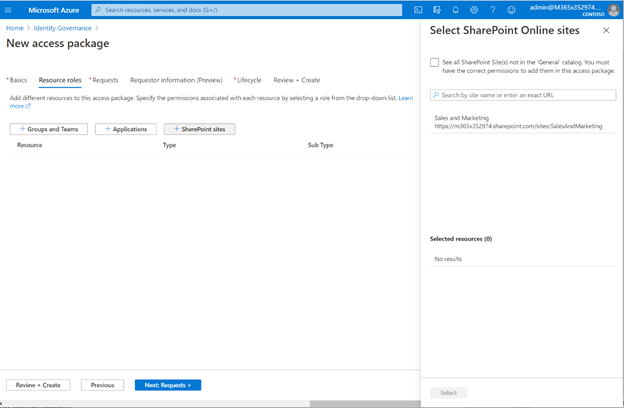Click the + Groups and Teams button
The image size is (624, 408).
(49, 129)
